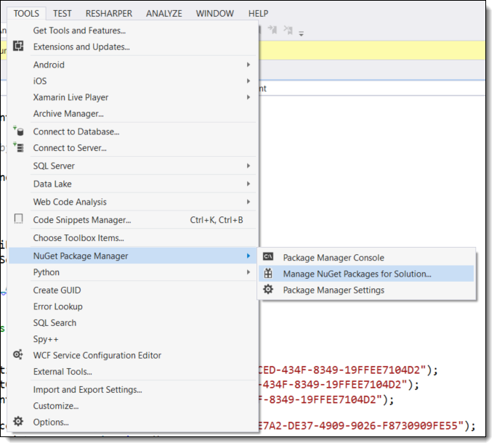Image resolution: width=497 pixels, height=448 pixels.
Task: Open the RESHARPER menu
Action: [x=109, y=13]
